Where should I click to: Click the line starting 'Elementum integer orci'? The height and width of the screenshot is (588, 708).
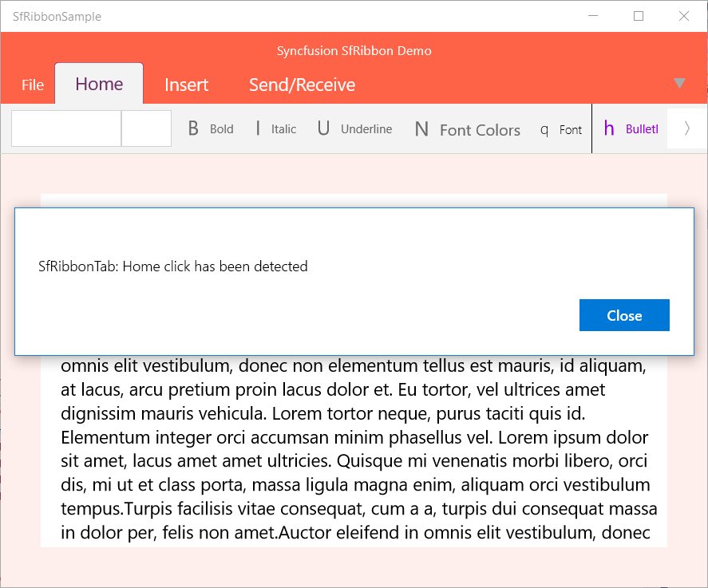(354, 437)
